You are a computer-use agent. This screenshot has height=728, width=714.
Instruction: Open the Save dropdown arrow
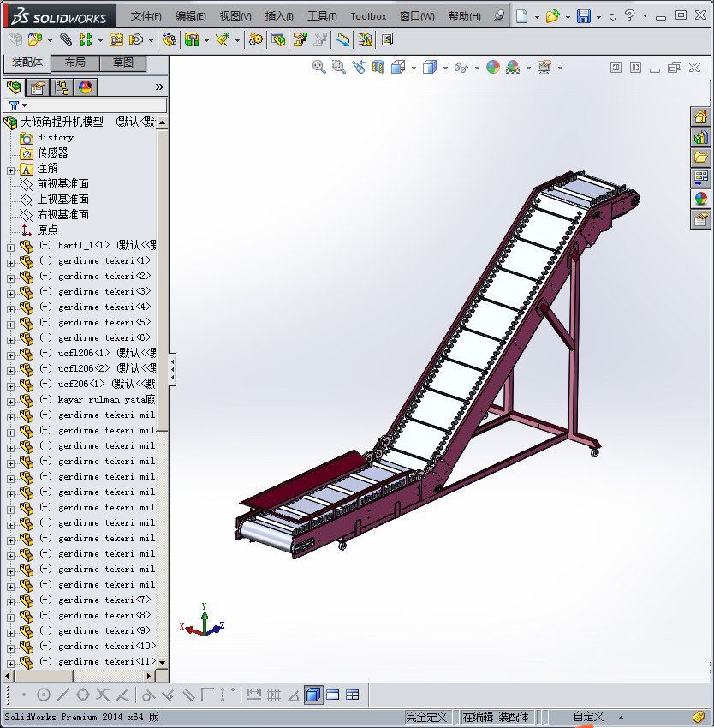click(598, 17)
